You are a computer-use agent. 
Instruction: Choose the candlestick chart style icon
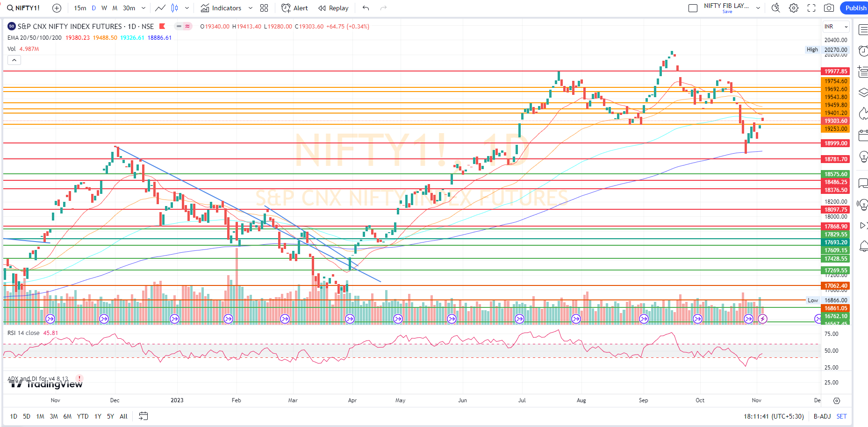click(x=175, y=8)
